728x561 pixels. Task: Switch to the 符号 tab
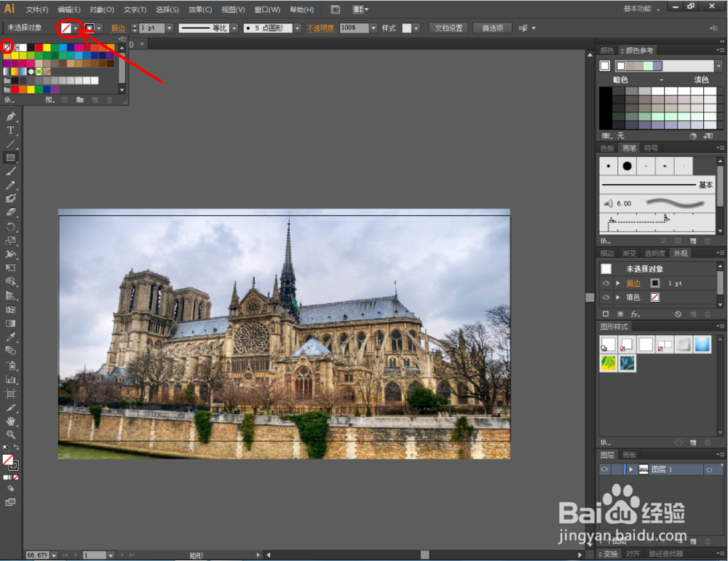(x=651, y=148)
